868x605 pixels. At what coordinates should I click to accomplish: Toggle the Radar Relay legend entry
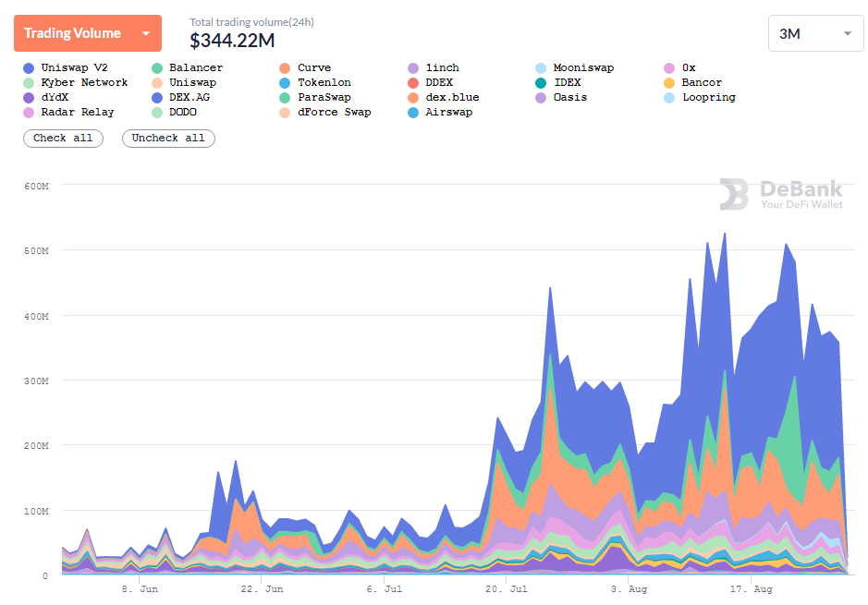click(69, 113)
